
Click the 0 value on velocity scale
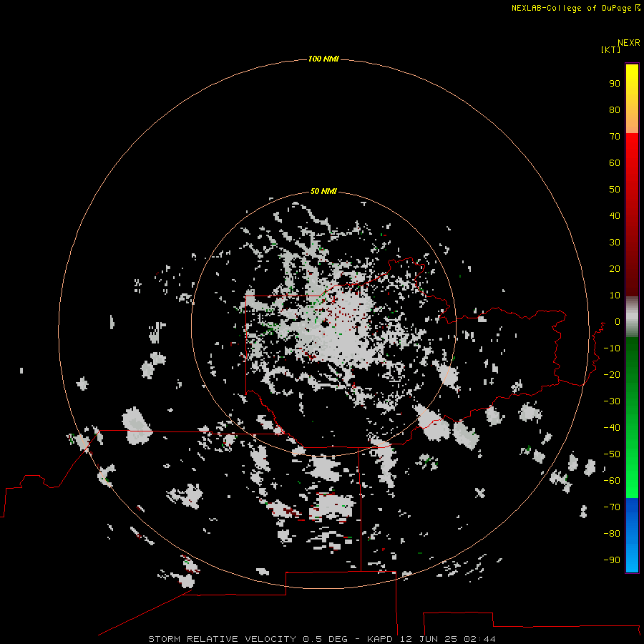(x=617, y=321)
